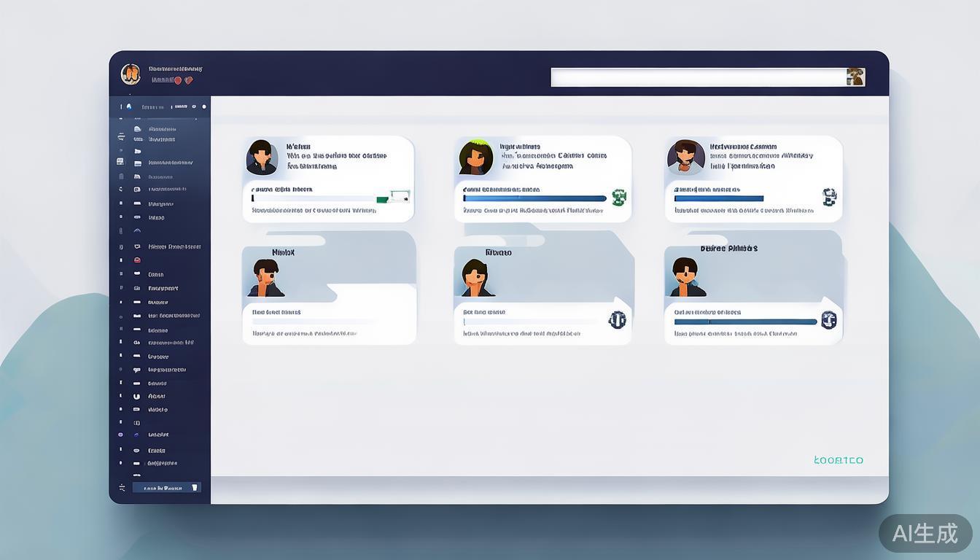This screenshot has height=560, width=980.
Task: Click the profile avatar in the top-left header
Action: point(131,74)
